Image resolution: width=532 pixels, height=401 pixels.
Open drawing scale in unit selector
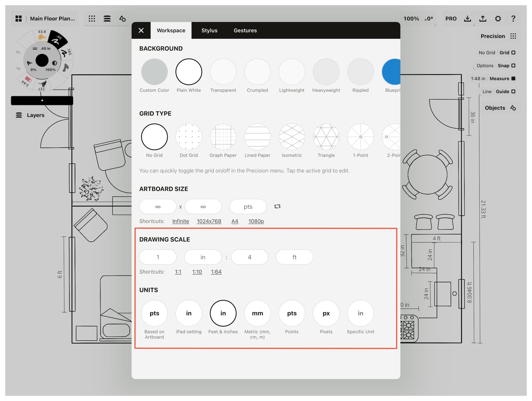tap(203, 257)
